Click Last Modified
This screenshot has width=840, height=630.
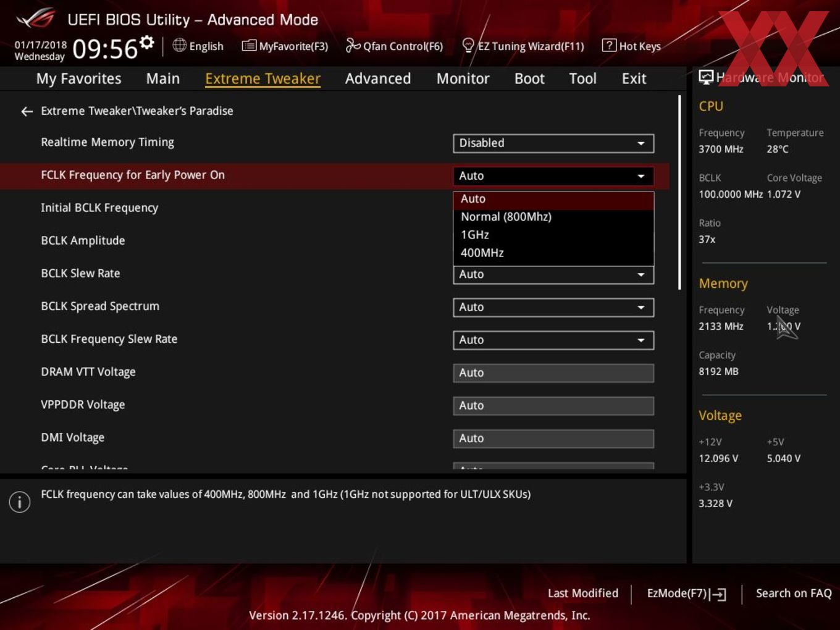click(x=583, y=593)
